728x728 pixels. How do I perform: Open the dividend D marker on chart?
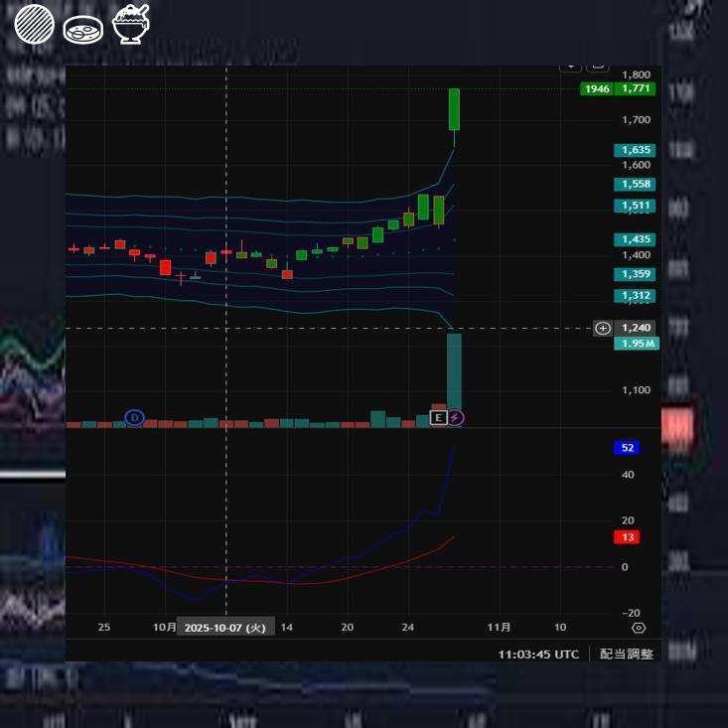135,417
